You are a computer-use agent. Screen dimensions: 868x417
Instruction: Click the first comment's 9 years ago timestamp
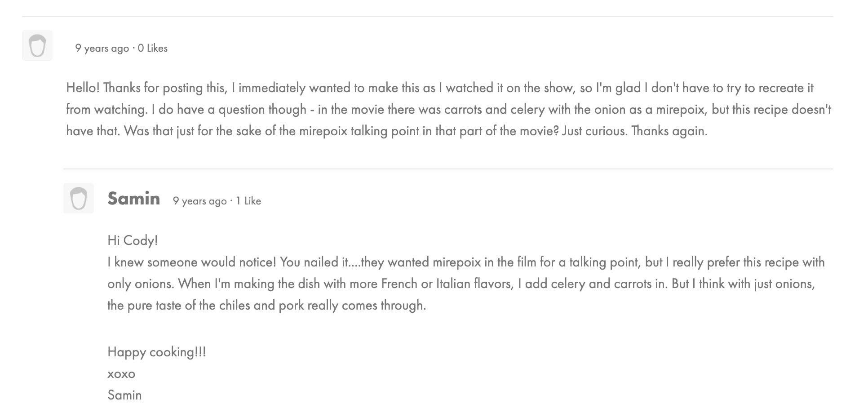(x=102, y=48)
